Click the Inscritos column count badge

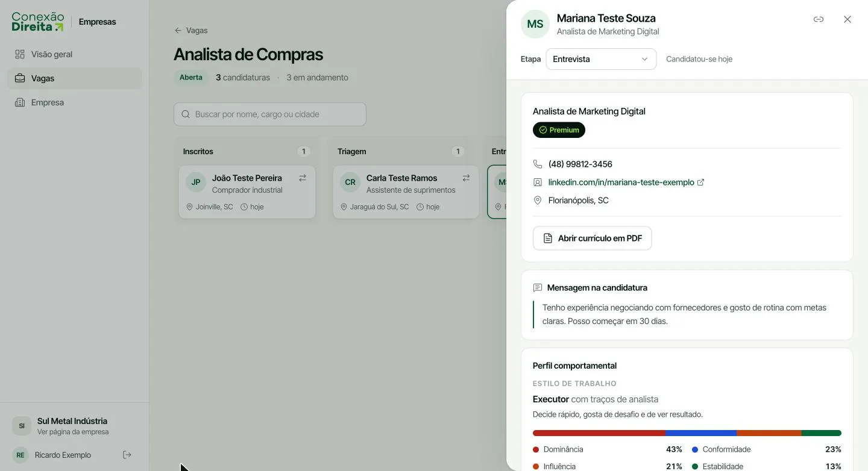(304, 152)
